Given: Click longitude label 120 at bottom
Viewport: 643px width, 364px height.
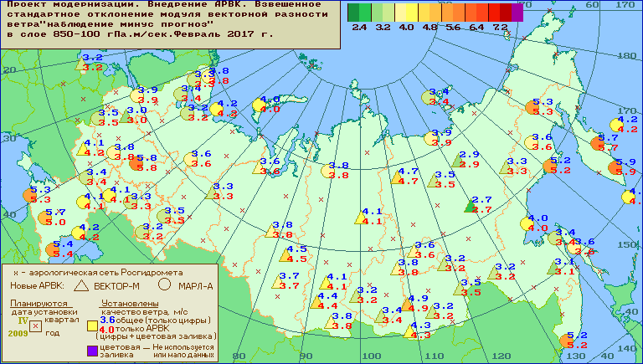Looking at the screenshot, I should 501,356.
